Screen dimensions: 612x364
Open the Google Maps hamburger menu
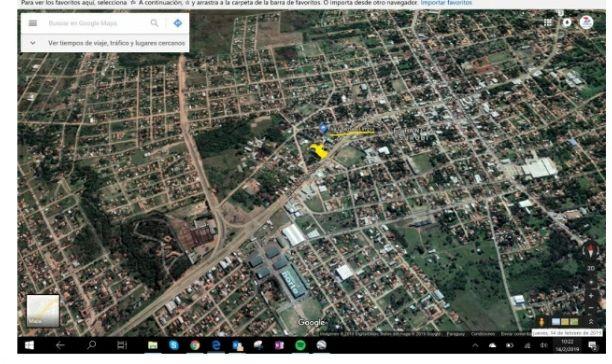click(33, 23)
